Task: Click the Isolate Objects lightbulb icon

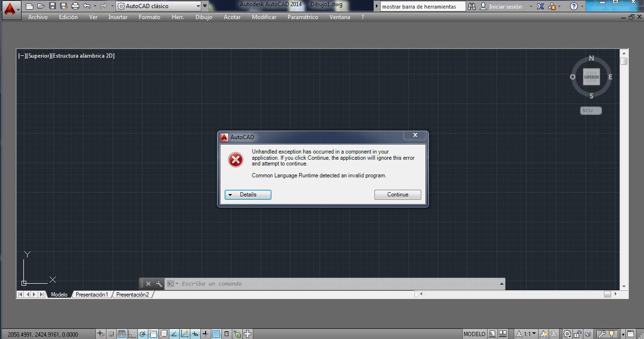Action: pos(611,334)
